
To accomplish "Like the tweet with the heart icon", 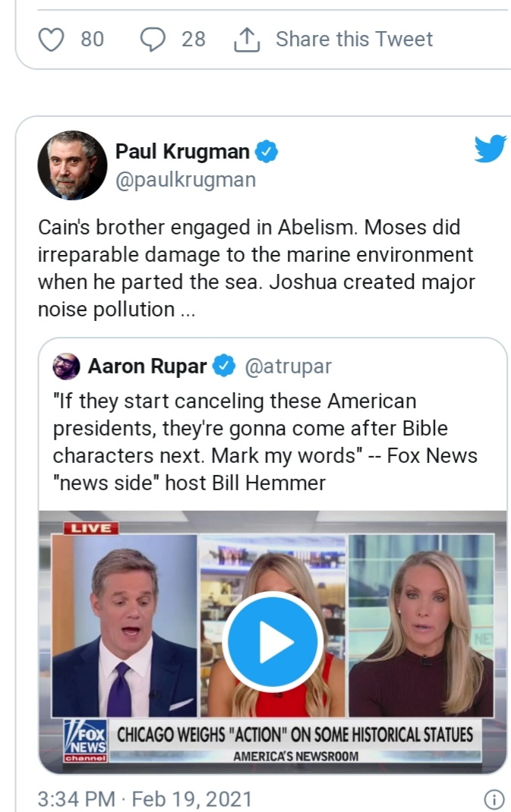I will pyautogui.click(x=52, y=39).
